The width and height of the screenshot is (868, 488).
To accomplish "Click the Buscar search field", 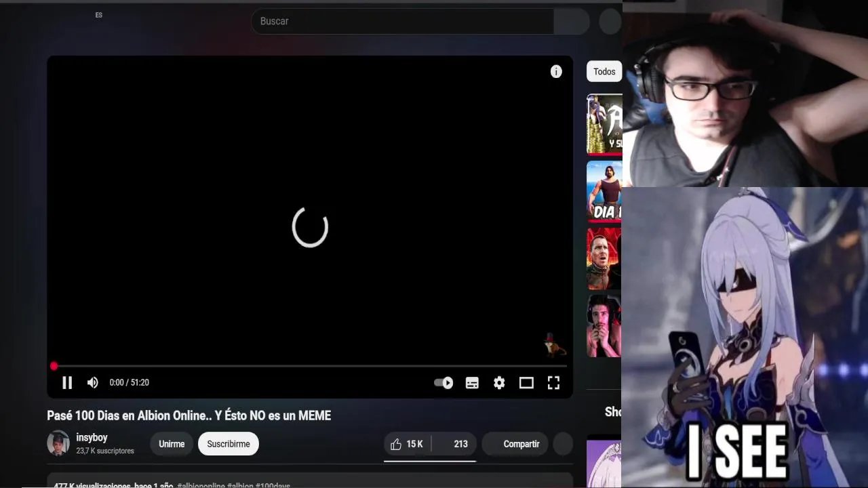I will point(402,21).
